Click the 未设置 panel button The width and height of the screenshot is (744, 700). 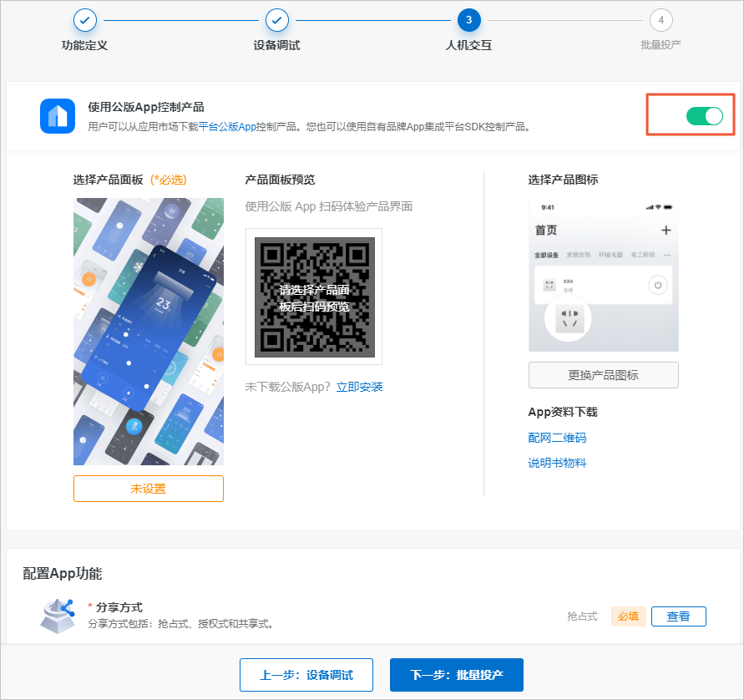(x=149, y=489)
